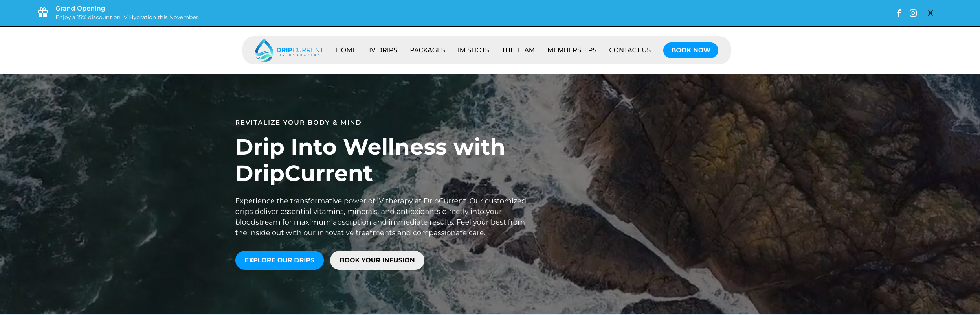Go to CONTACT US page

pyautogui.click(x=630, y=50)
